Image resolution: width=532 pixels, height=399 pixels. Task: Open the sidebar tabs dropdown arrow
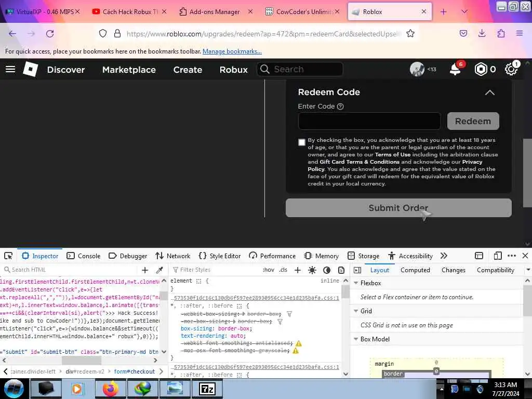(x=528, y=270)
